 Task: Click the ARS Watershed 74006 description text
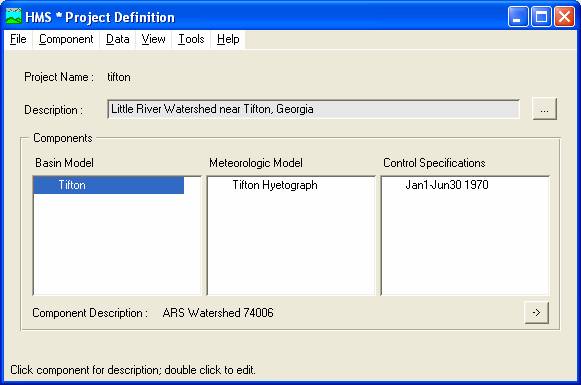(x=218, y=313)
